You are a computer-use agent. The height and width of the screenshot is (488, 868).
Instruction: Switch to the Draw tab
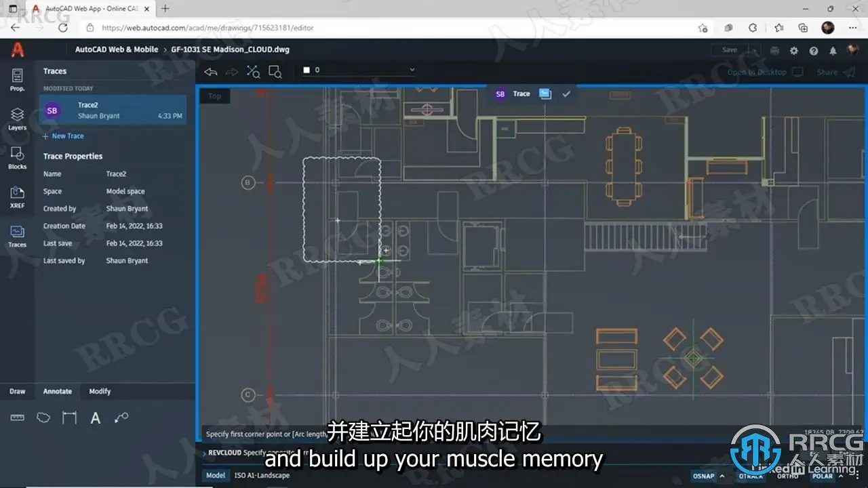click(17, 391)
